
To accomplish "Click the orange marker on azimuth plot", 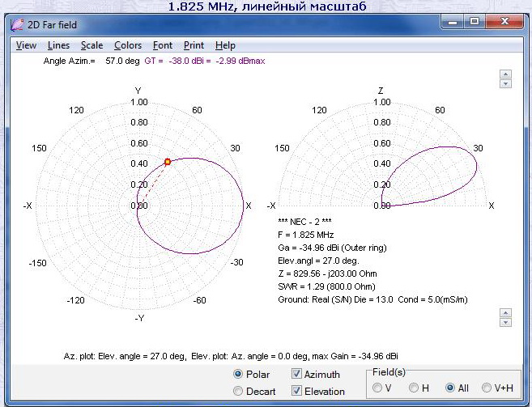I will [x=168, y=162].
